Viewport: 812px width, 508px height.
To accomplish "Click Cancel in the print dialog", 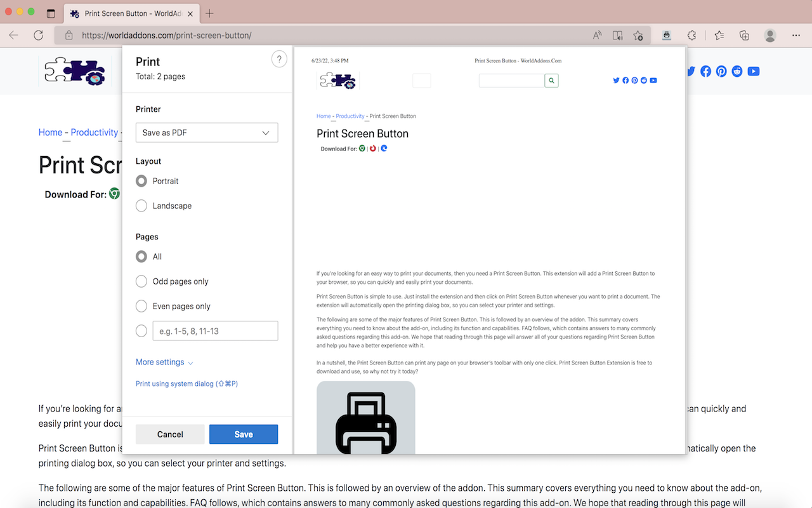I will tap(170, 434).
